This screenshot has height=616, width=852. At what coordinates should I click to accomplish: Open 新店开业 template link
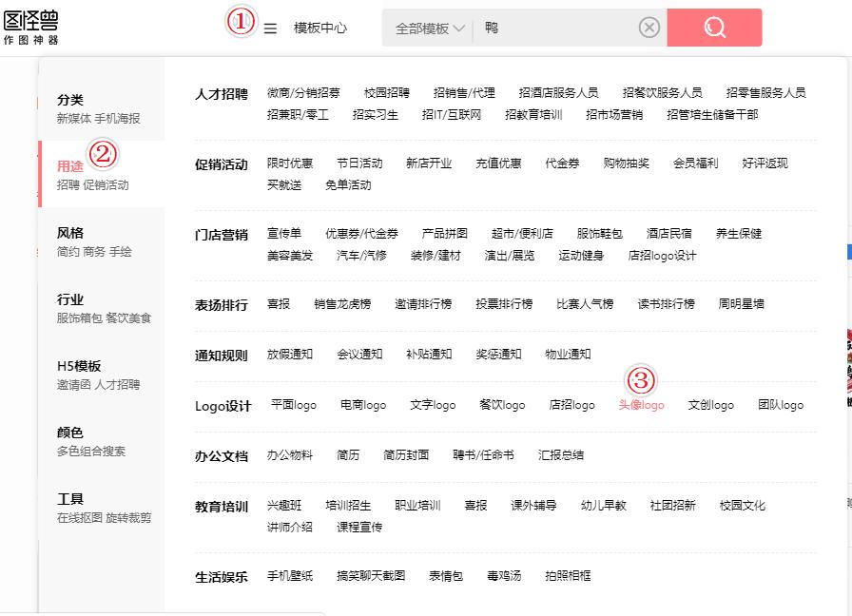tap(429, 163)
